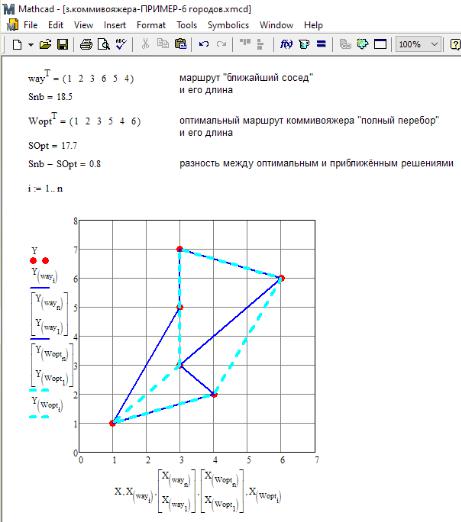Open Print Preview with magnifier icon
Screen dimensions: 461x522
[104, 44]
